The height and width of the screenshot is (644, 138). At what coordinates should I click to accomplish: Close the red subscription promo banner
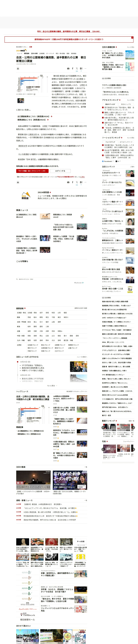[132, 37]
